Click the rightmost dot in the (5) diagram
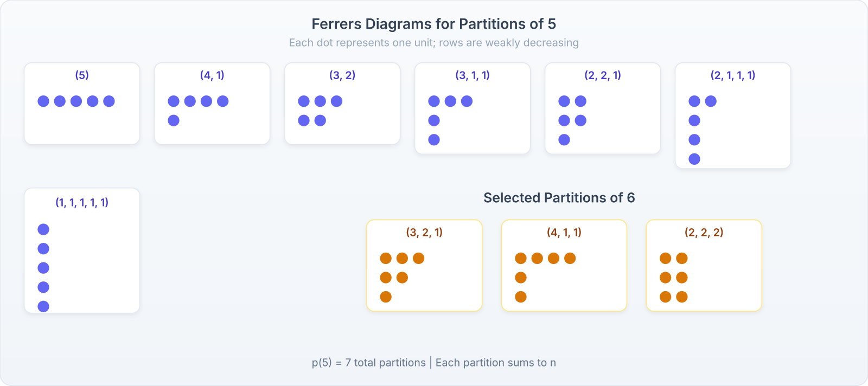Image resolution: width=868 pixels, height=386 pixels. coord(109,101)
